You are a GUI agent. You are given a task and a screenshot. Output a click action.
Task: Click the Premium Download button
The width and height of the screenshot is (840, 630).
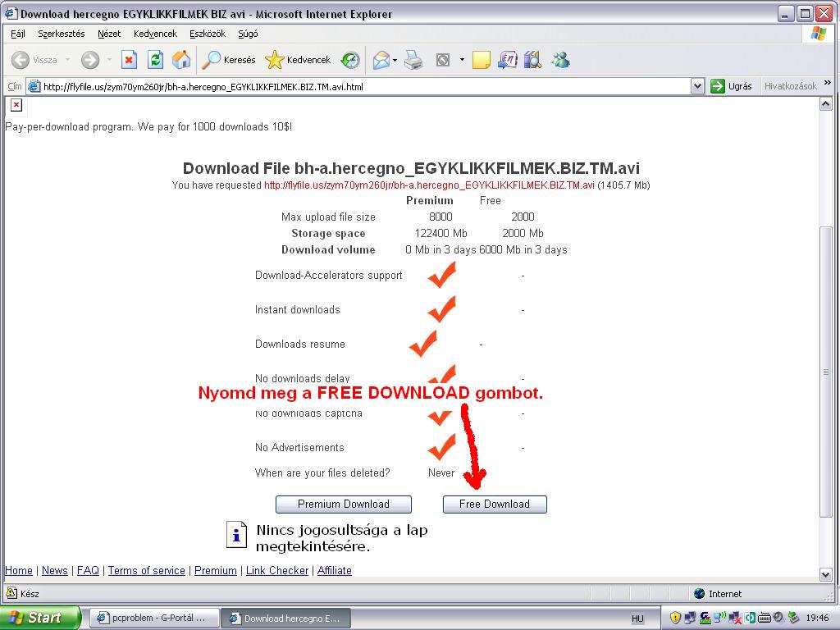344,504
